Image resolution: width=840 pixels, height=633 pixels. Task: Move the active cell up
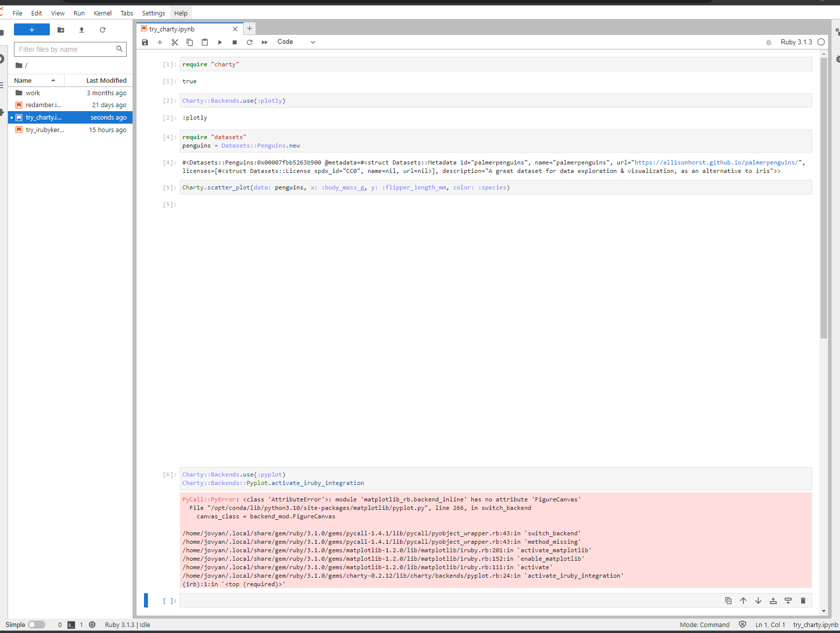tap(743, 601)
